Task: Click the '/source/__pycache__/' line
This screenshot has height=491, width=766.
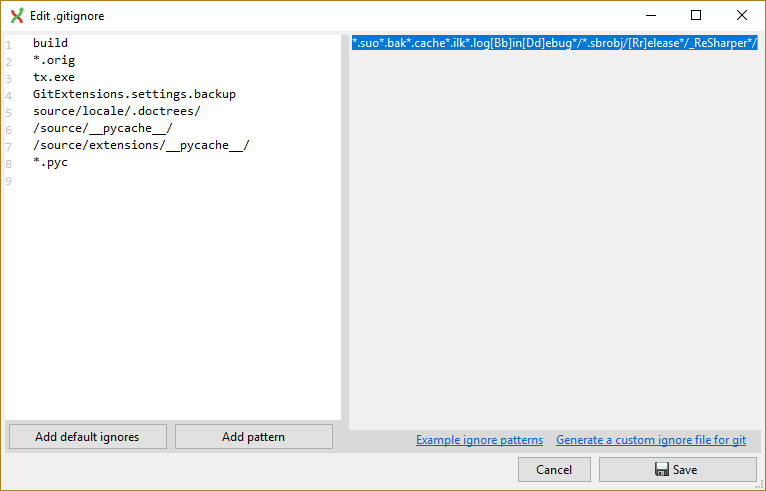Action: [x=103, y=128]
